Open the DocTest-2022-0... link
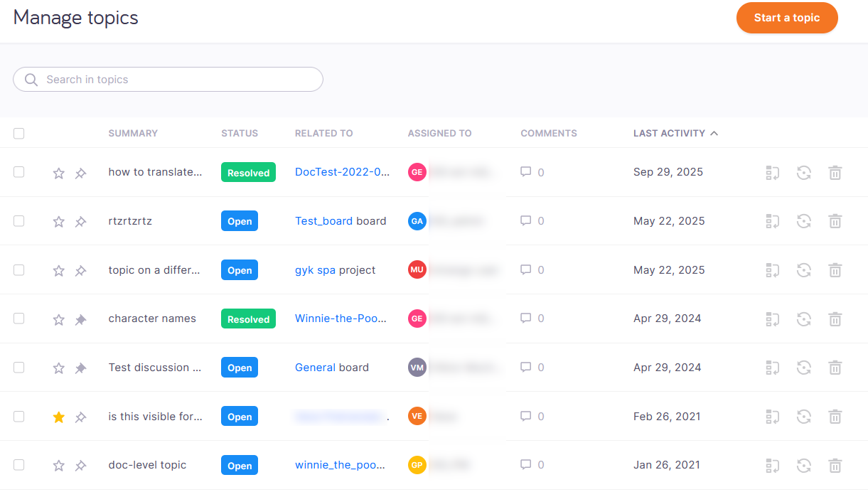 343,172
